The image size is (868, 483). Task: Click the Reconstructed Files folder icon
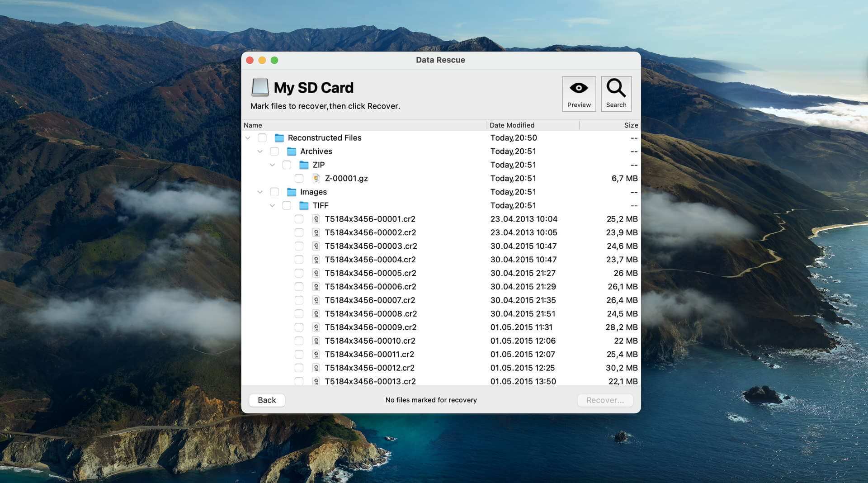click(x=279, y=138)
